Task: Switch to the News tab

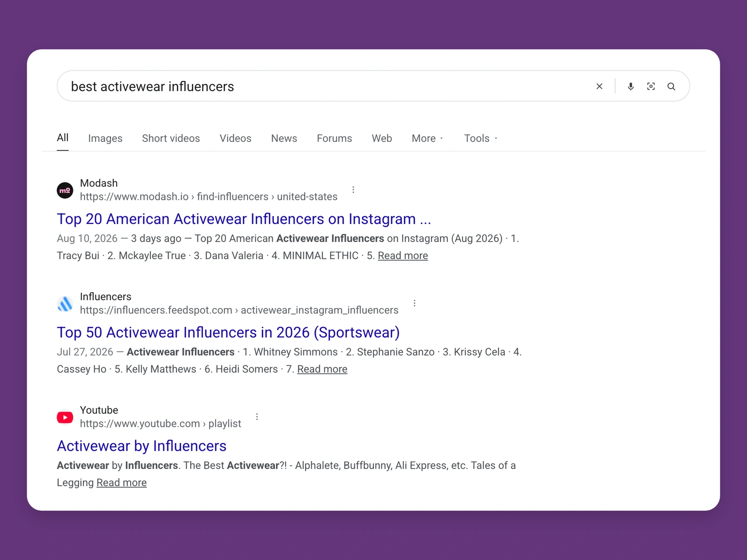Action: [284, 138]
